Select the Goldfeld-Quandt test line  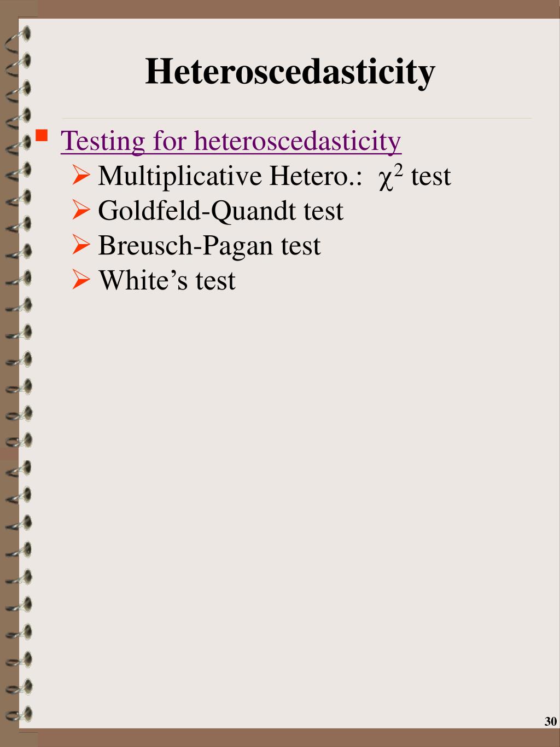tap(220, 211)
